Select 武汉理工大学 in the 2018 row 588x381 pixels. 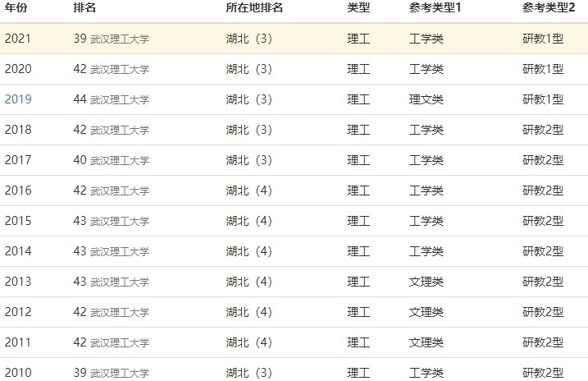[x=120, y=131]
